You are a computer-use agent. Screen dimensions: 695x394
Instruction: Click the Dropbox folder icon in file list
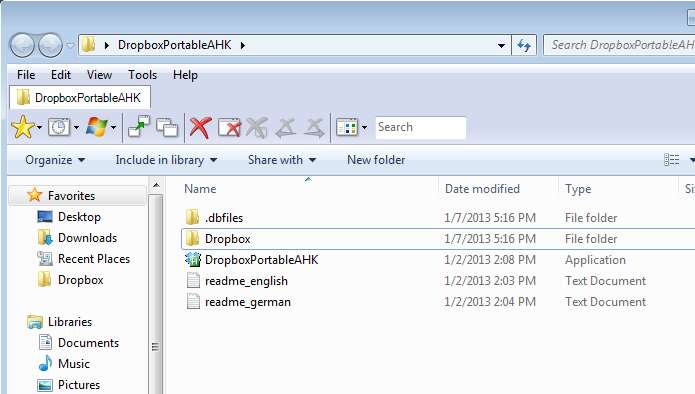(192, 238)
